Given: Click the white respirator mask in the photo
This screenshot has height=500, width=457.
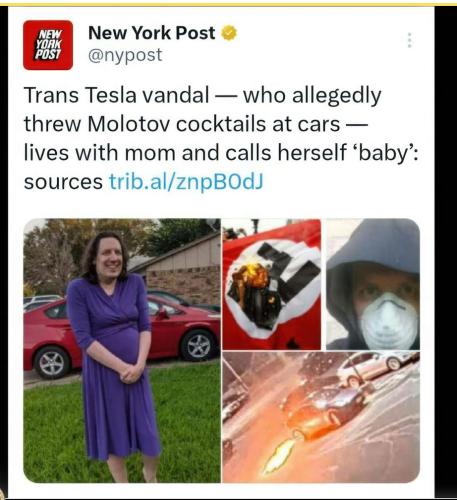Looking at the screenshot, I should coord(389,319).
